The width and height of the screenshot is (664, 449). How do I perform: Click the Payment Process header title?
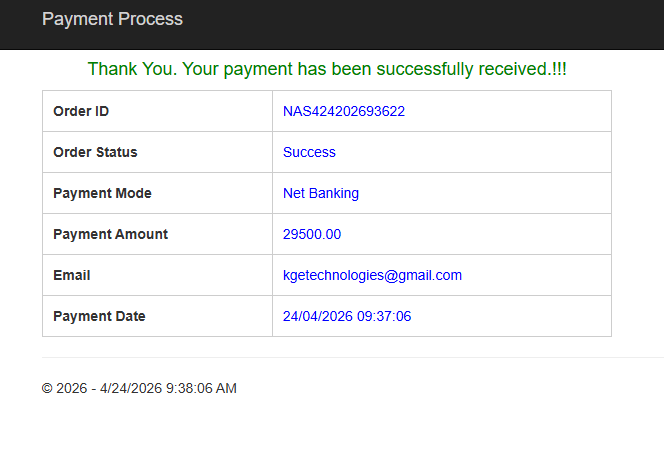[x=112, y=19]
